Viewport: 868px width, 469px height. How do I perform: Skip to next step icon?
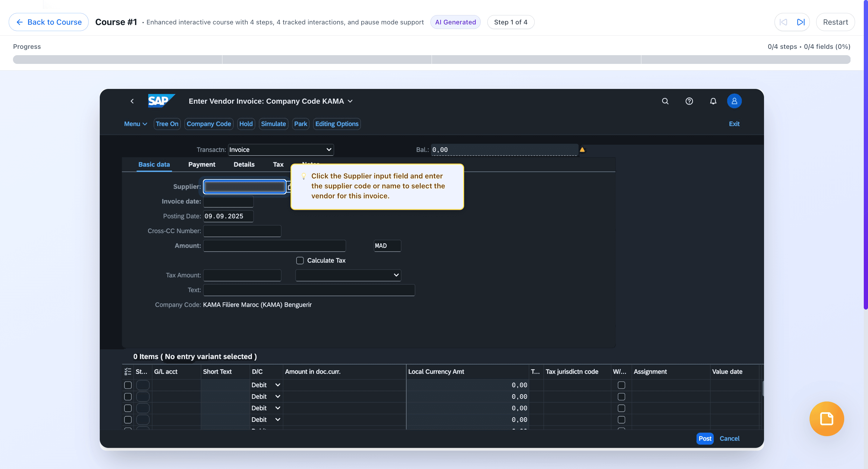click(x=800, y=22)
